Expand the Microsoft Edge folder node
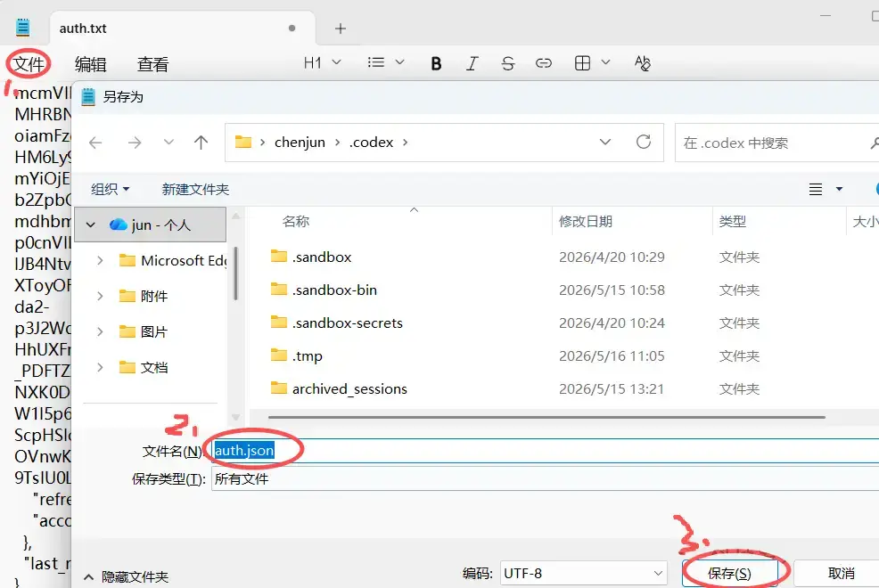The image size is (879, 588). tap(100, 260)
